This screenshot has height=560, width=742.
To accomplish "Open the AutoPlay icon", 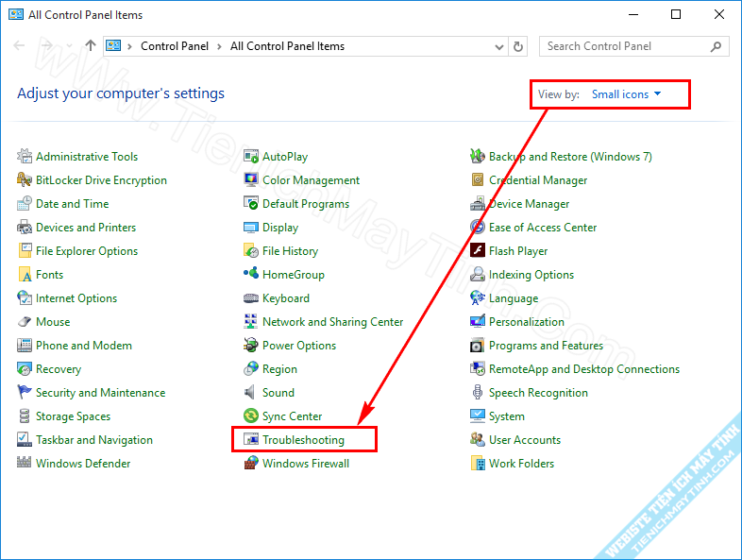I will [x=251, y=156].
